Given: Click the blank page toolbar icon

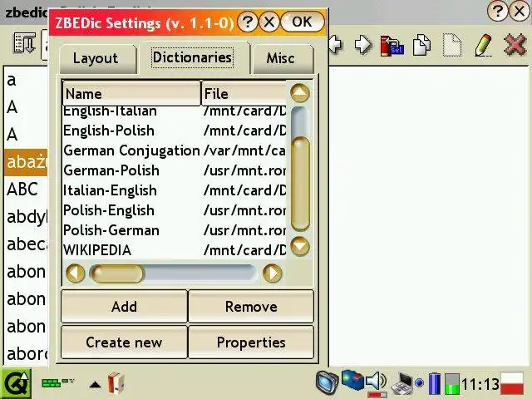Looking at the screenshot, I should 452,45.
